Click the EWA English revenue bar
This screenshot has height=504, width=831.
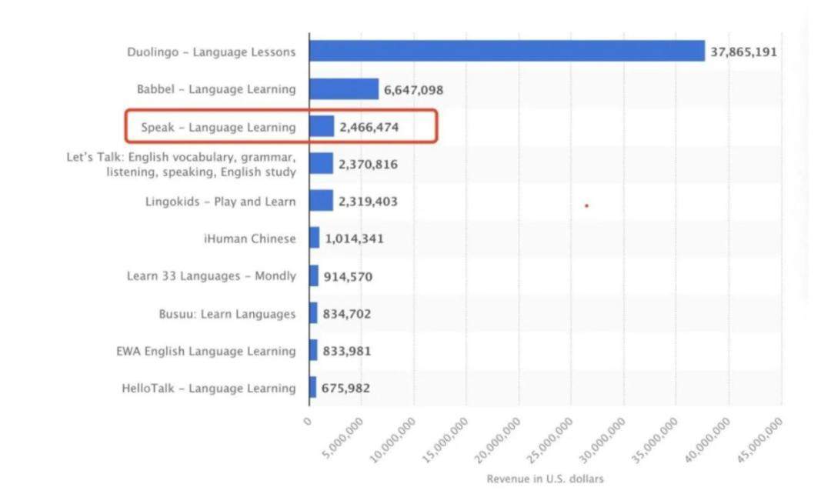pos(313,350)
